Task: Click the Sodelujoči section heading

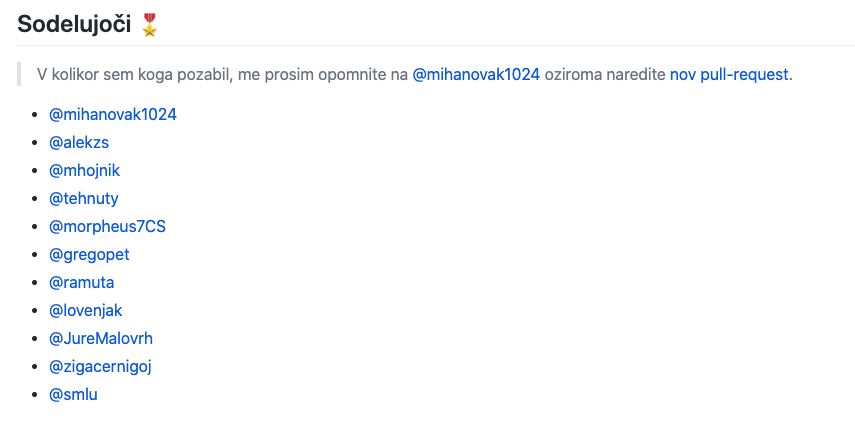Action: coord(74,24)
